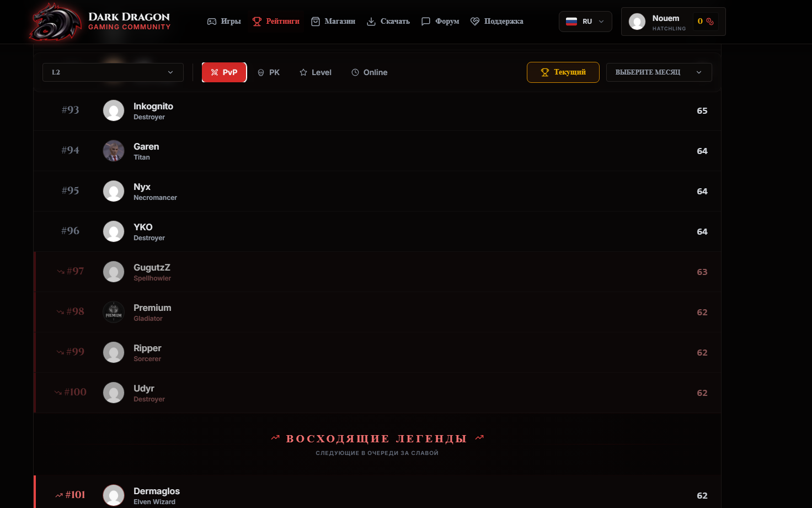The width and height of the screenshot is (812, 508).
Task: Click the Premium player avatar
Action: tap(114, 312)
